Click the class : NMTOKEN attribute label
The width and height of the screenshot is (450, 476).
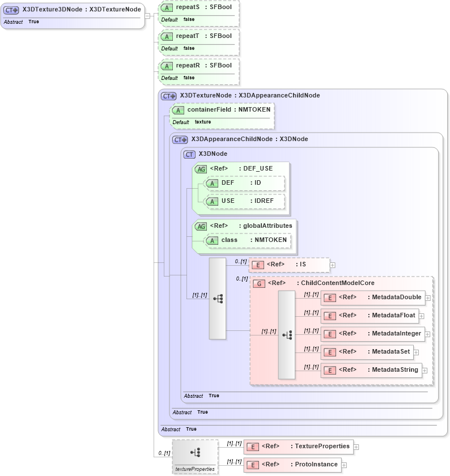[x=254, y=240]
